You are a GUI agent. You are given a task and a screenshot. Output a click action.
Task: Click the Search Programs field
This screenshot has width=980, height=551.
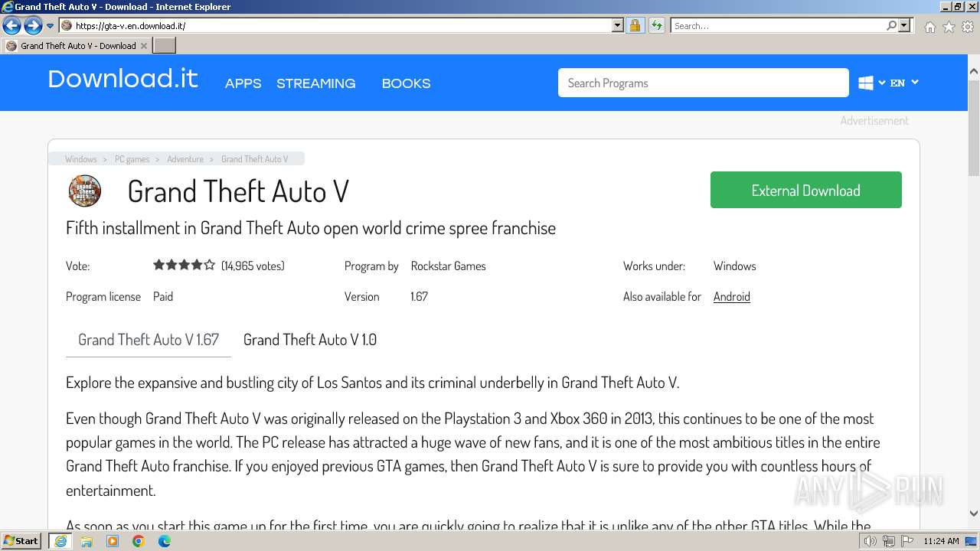click(703, 83)
